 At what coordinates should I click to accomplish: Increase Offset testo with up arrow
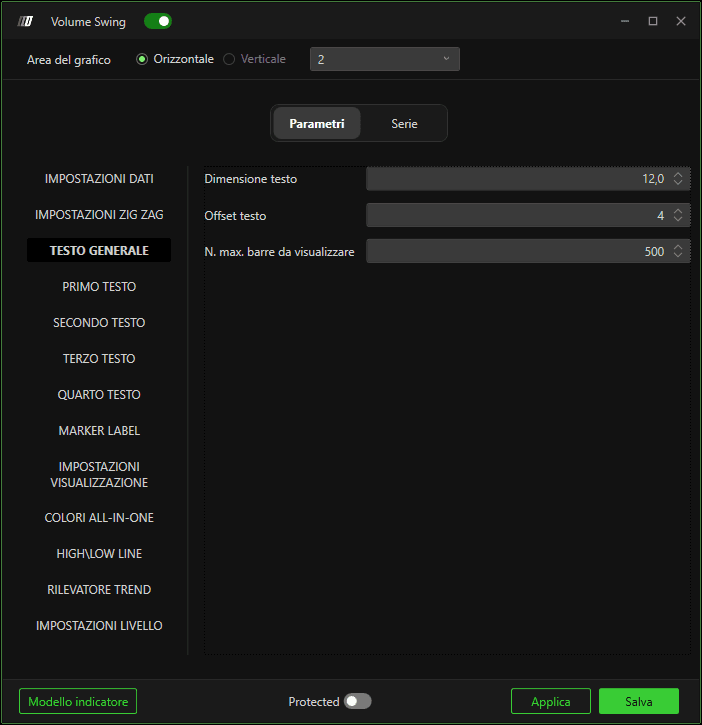pyautogui.click(x=678, y=211)
